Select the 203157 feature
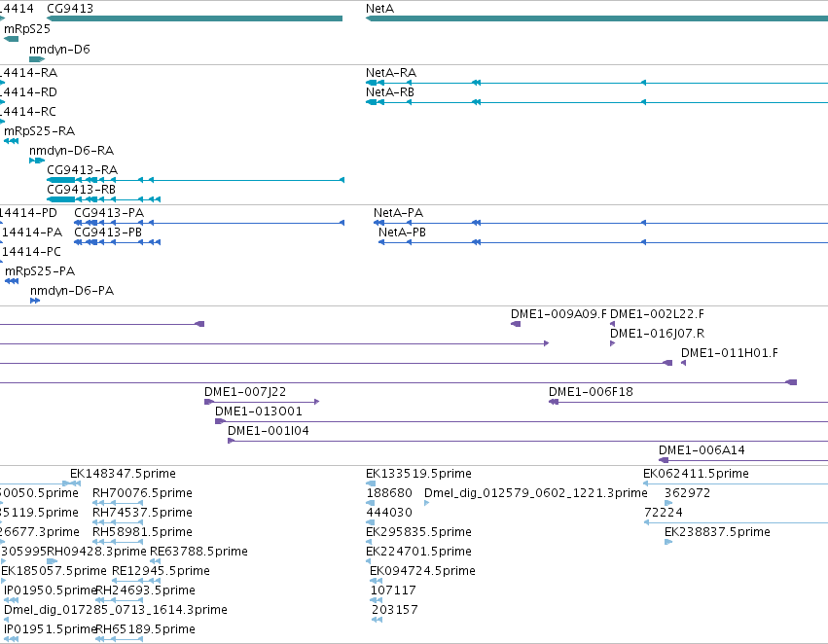 pyautogui.click(x=378, y=620)
